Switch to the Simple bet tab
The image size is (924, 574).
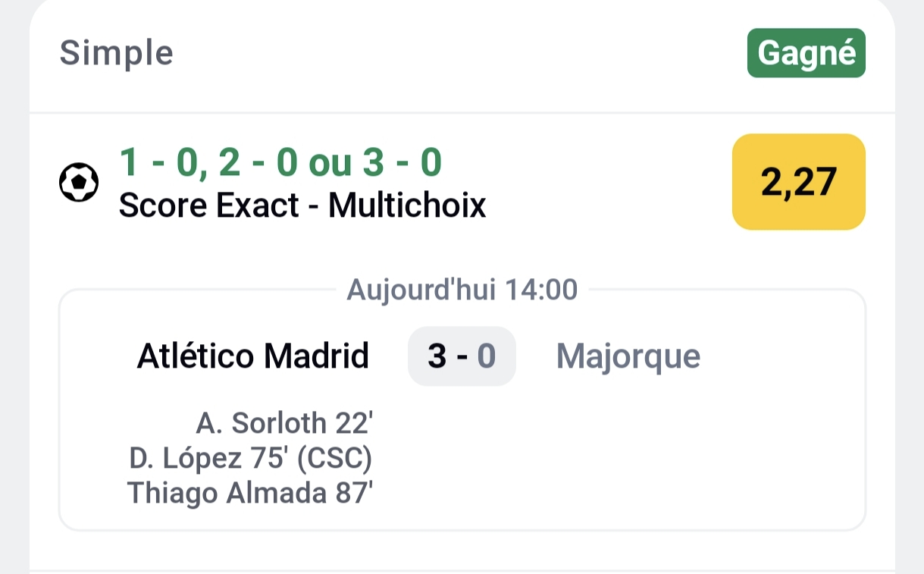click(x=116, y=52)
